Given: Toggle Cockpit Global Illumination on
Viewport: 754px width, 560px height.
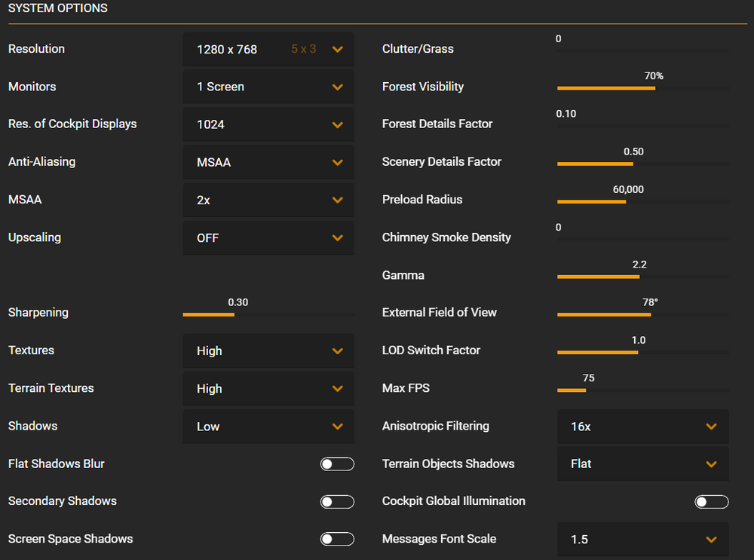Looking at the screenshot, I should coord(712,501).
